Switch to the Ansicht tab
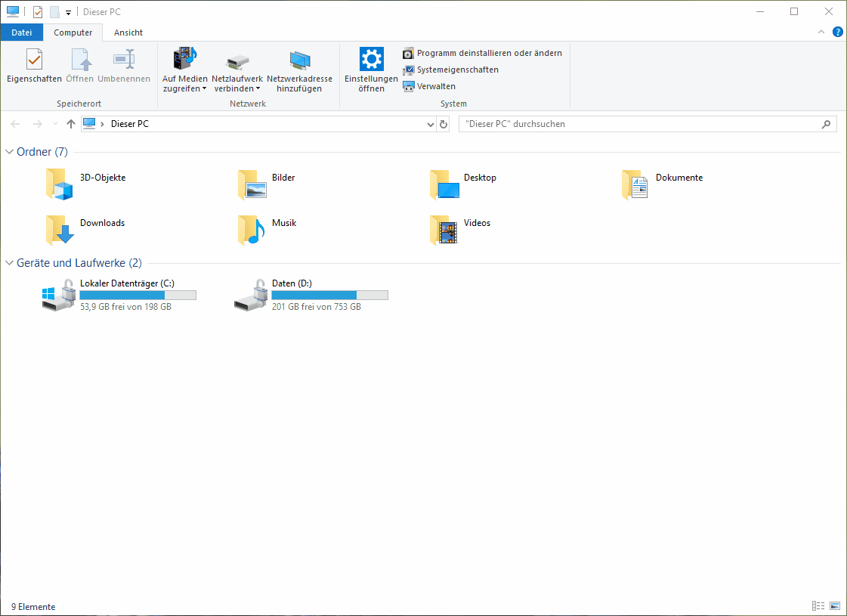The height and width of the screenshot is (616, 847). point(128,33)
